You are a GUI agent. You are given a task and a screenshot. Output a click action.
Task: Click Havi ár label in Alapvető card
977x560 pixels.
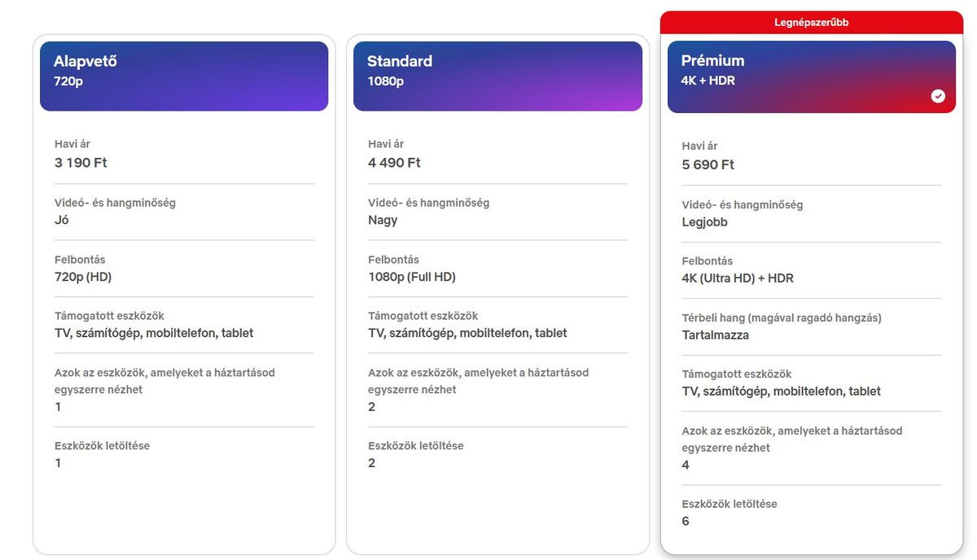click(x=72, y=144)
